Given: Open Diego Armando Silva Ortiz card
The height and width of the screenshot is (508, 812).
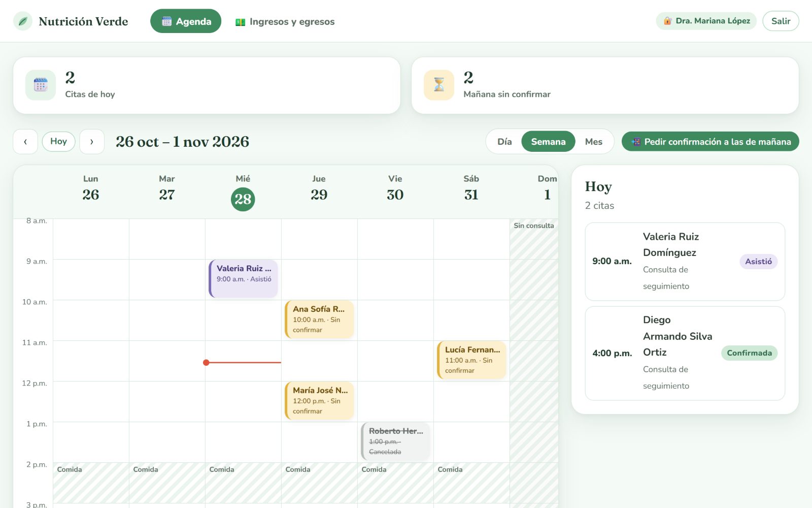Looking at the screenshot, I should tap(685, 353).
